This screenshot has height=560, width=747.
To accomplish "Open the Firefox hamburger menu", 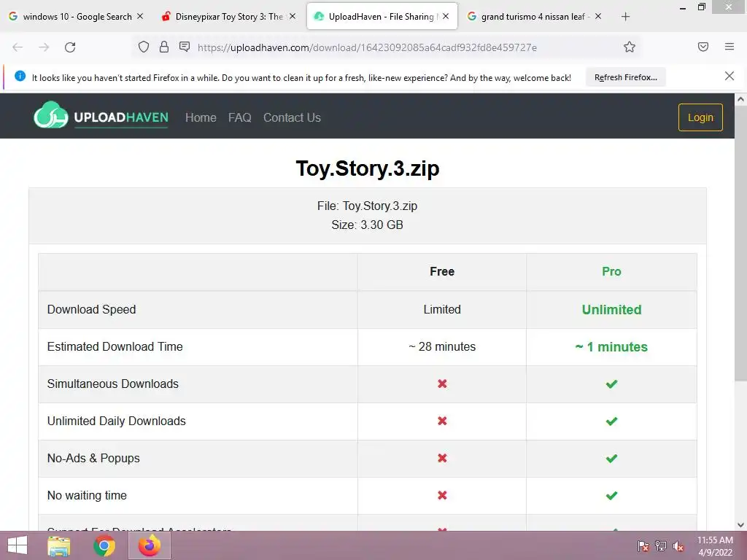I will click(x=729, y=47).
